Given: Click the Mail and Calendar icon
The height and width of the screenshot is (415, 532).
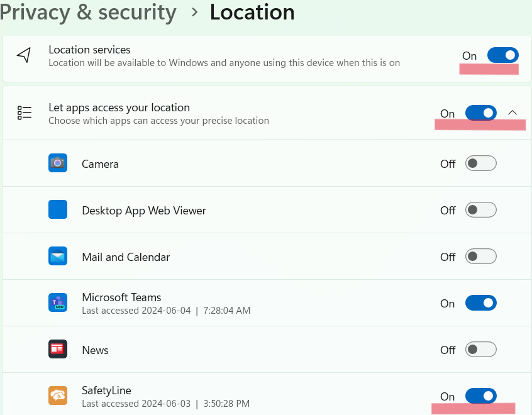Looking at the screenshot, I should pos(58,257).
